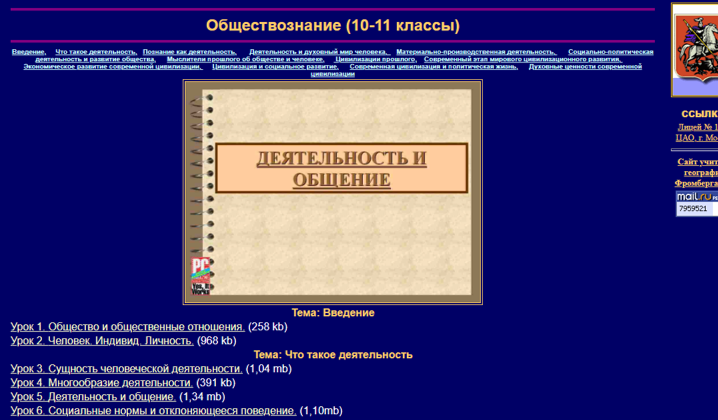Go to 'Введение' section link
The height and width of the screenshot is (420, 718).
point(28,51)
